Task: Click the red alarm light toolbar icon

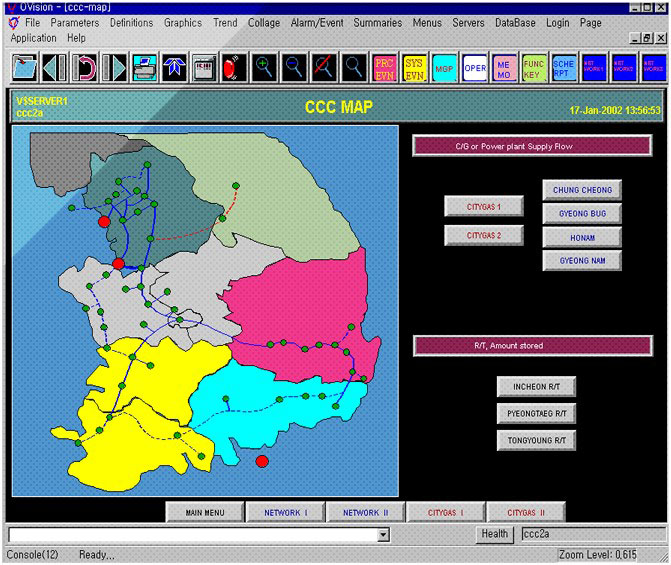Action: point(234,68)
